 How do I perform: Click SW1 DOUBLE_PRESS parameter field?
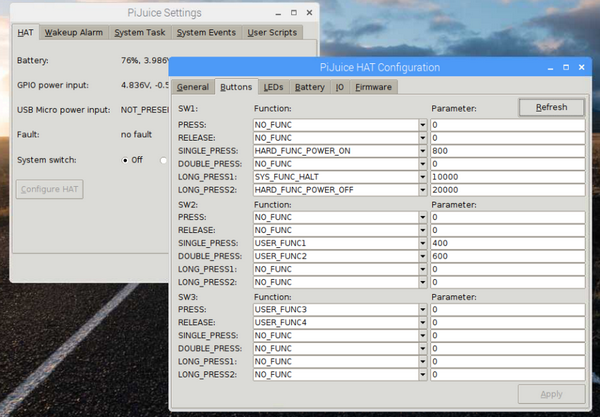pos(508,164)
